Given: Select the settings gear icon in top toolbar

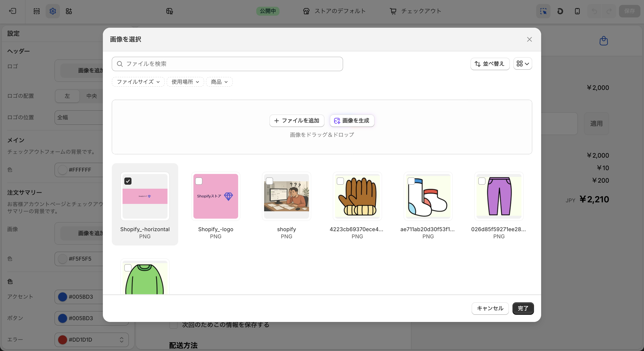Looking at the screenshot, I should (53, 11).
